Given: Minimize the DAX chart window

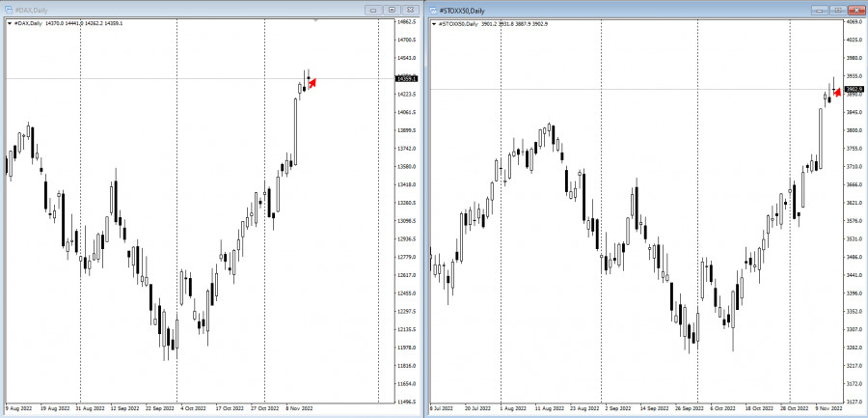Looking at the screenshot, I should point(374,10).
